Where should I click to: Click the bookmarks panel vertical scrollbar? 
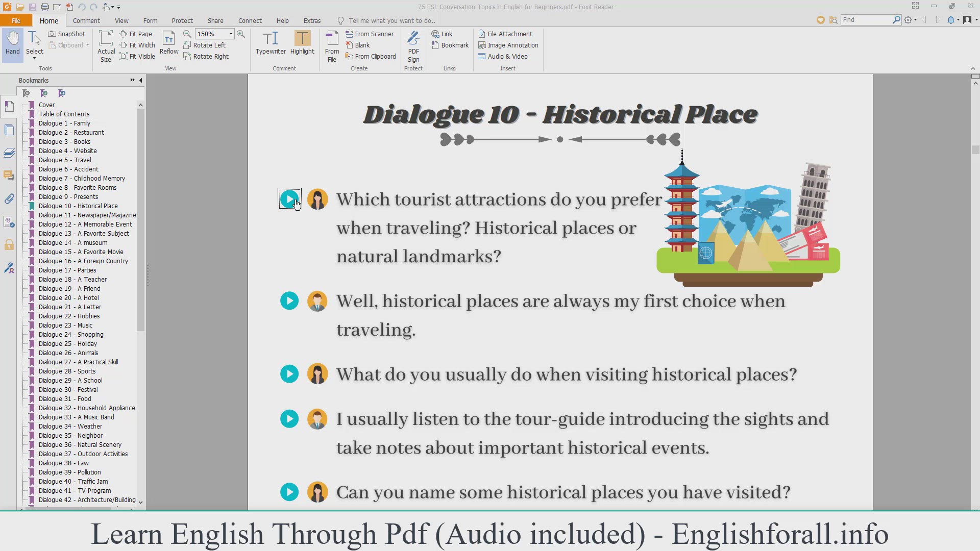coord(140,219)
